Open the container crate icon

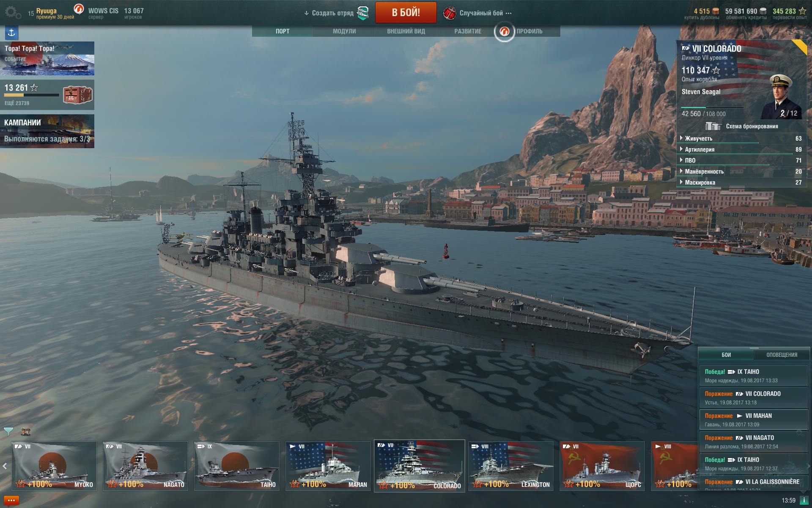coord(77,95)
